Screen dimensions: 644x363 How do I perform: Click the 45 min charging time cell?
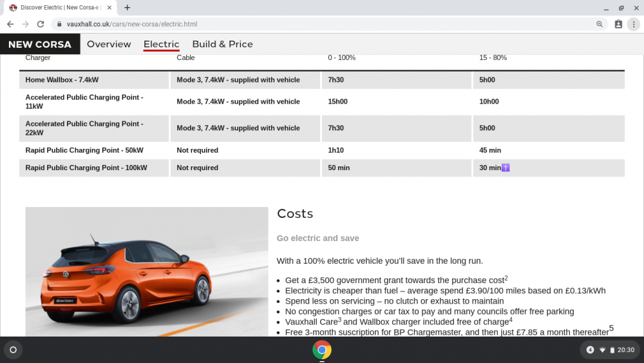[x=549, y=150]
